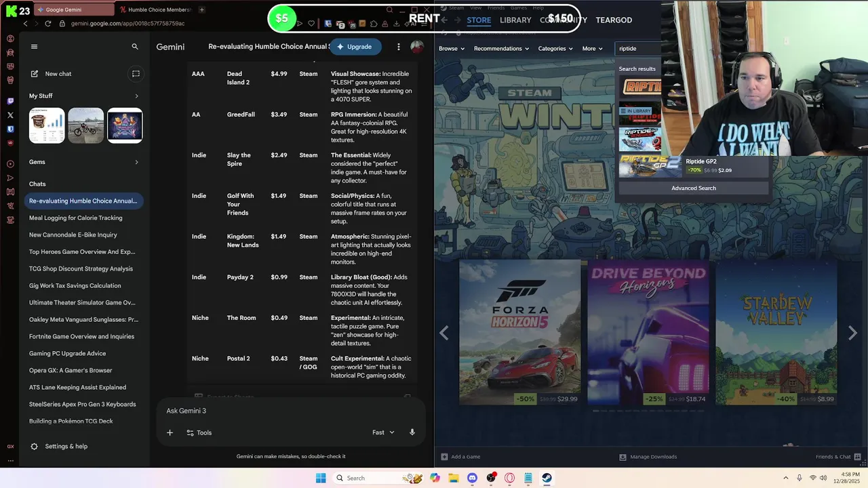Switch to the Humble Choice Membership tab
The height and width of the screenshot is (488, 868).
[155, 9]
